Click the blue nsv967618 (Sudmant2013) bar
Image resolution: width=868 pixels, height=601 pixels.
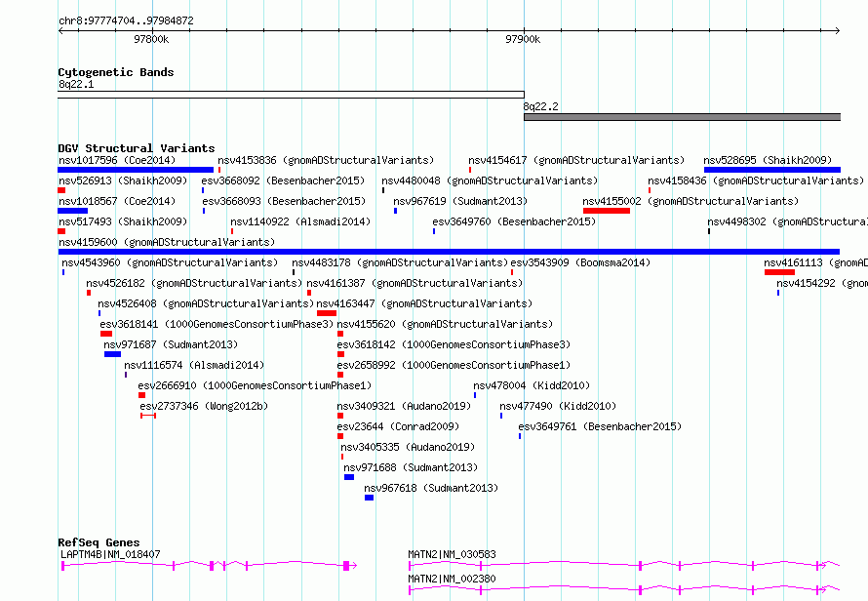(x=370, y=498)
